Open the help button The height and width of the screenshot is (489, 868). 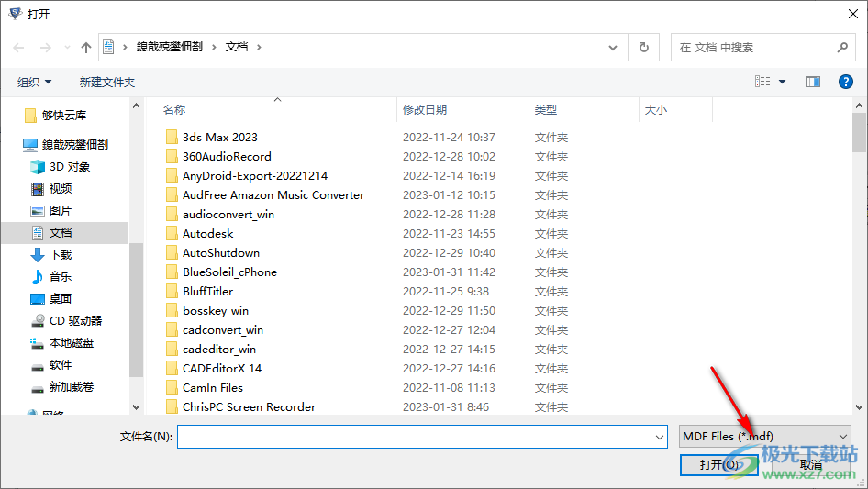click(846, 82)
